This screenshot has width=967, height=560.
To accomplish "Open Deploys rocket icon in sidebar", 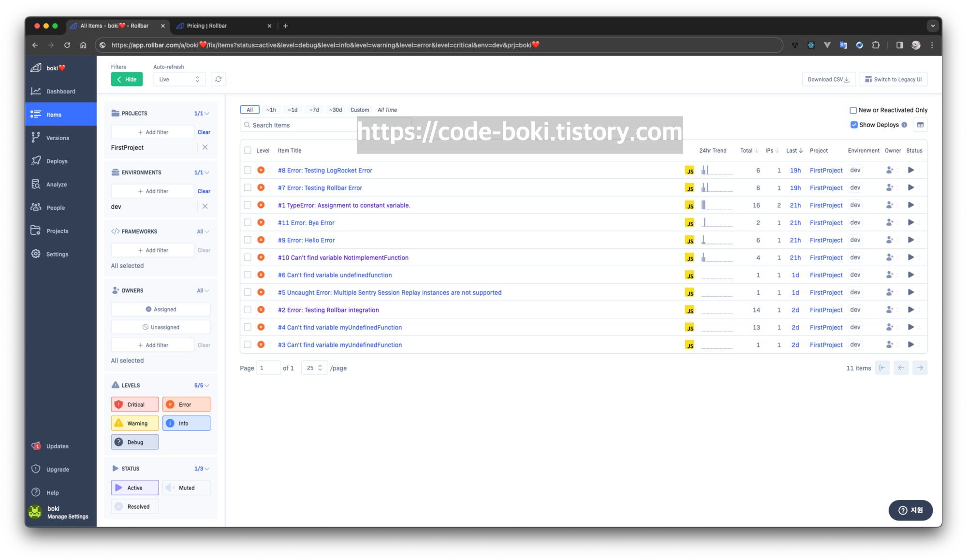I will click(36, 161).
